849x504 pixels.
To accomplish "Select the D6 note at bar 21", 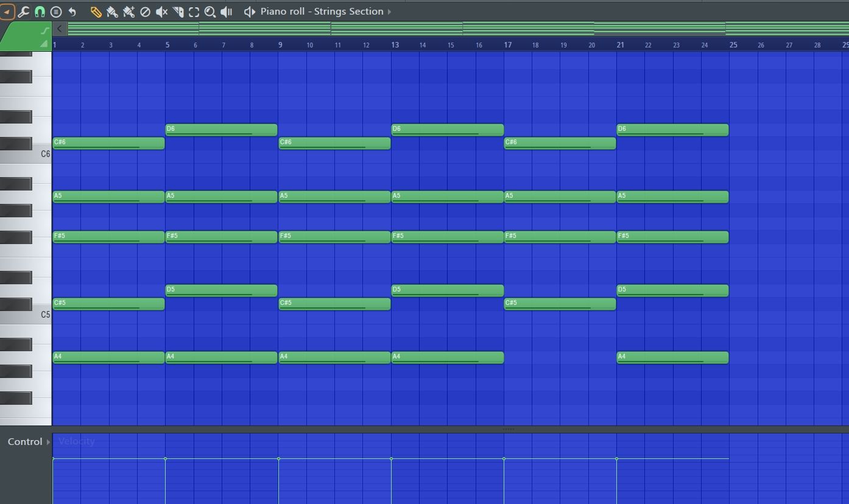I will point(672,130).
